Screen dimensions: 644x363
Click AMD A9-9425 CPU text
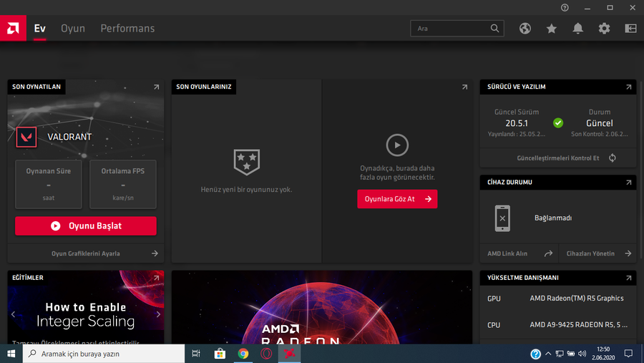click(579, 325)
